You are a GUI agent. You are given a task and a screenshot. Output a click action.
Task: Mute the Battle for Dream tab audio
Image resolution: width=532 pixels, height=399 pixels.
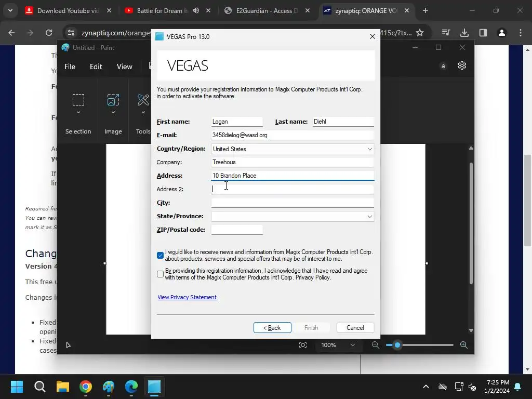(196, 10)
